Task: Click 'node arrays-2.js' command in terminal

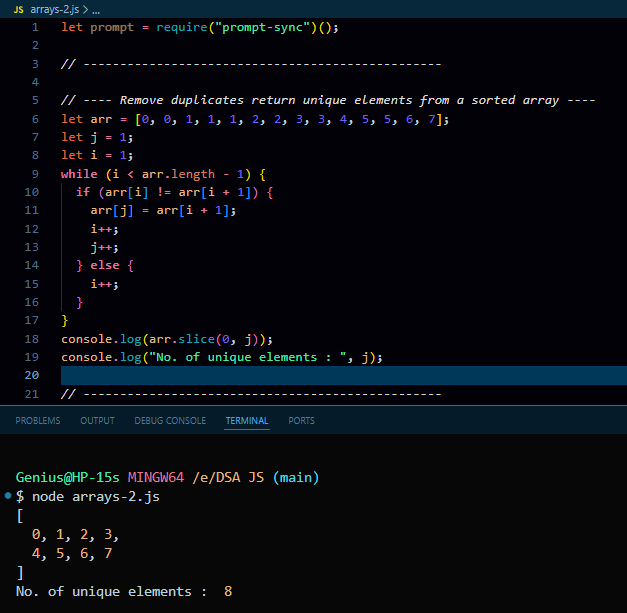Action: pos(96,497)
